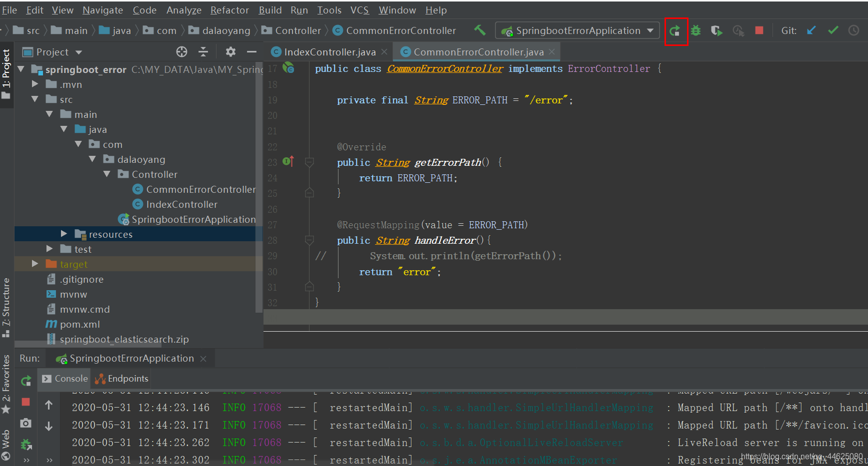Select SpringbootErrorApplication run tab
The width and height of the screenshot is (868, 466).
(x=131, y=358)
